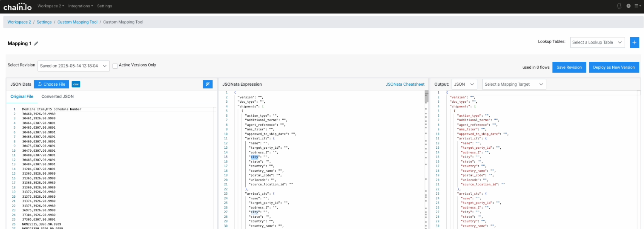The height and width of the screenshot is (229, 644).
Task: Click "arrival_cto" line in JSONata Expression editor
Action: coord(260,194)
